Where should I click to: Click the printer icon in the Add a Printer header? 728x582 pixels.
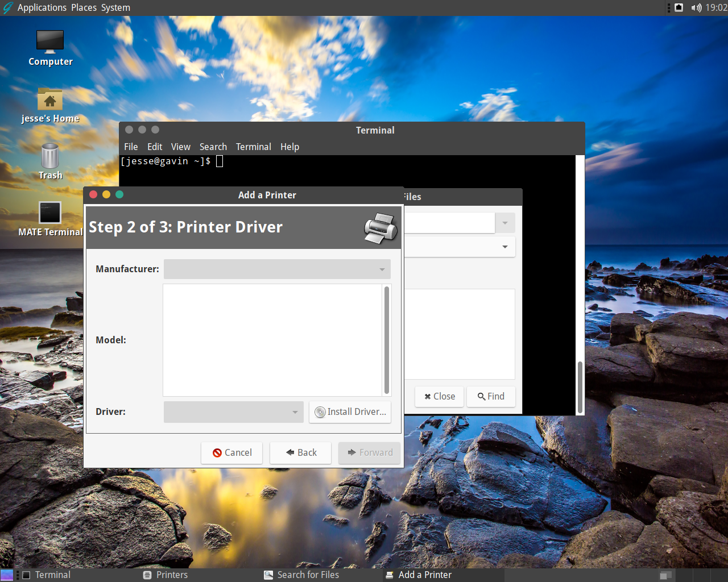[380, 227]
